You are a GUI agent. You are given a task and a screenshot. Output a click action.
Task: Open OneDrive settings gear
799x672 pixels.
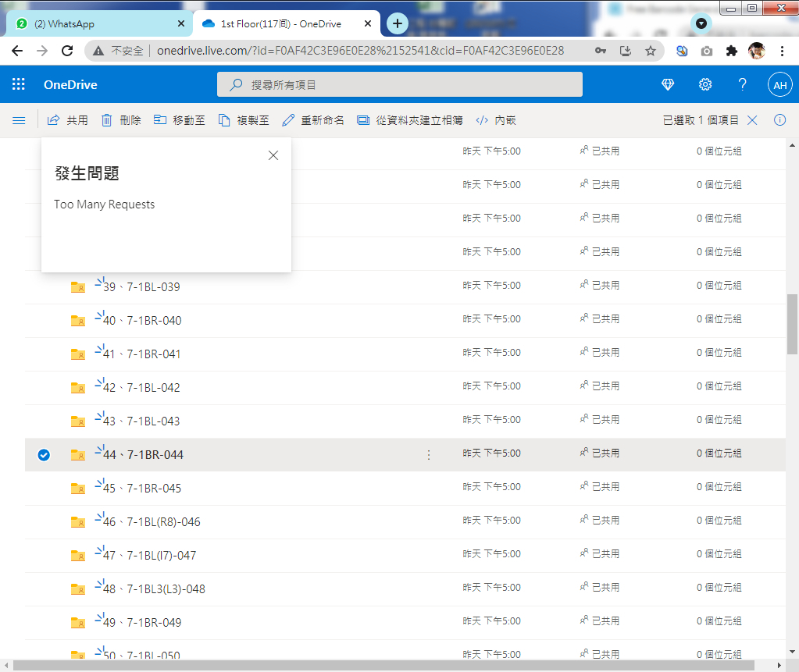click(705, 84)
